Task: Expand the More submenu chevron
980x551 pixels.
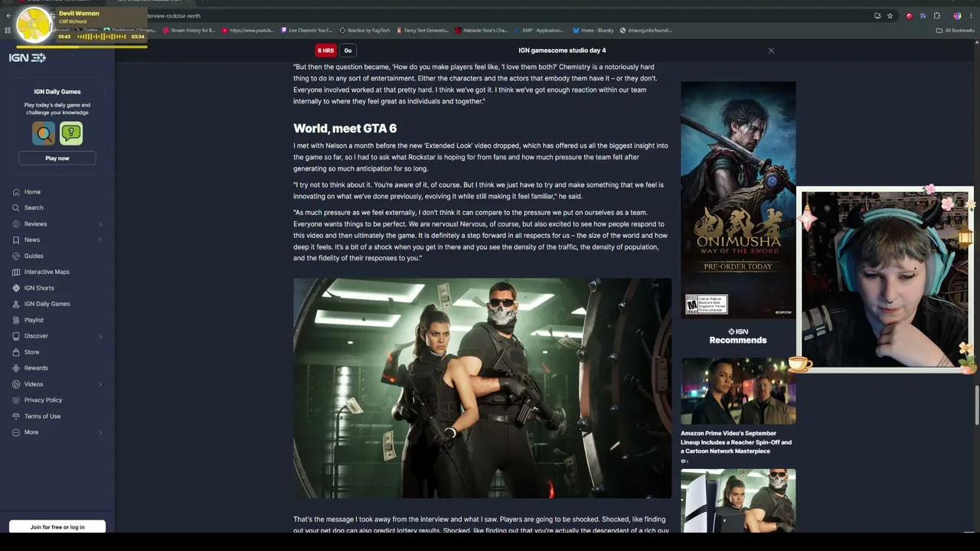Action: tap(100, 432)
